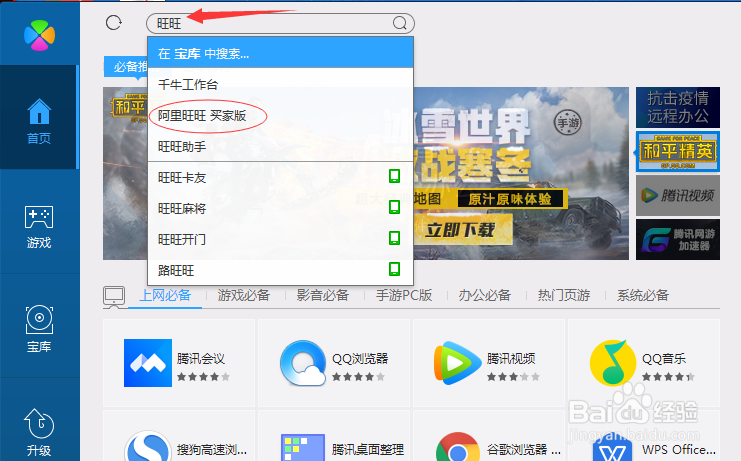Switch to 游戏必备 tab
Screen dimensions: 741x461
click(x=244, y=295)
